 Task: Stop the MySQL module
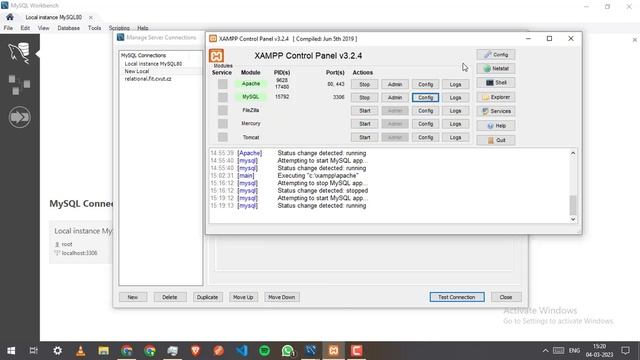tap(364, 98)
